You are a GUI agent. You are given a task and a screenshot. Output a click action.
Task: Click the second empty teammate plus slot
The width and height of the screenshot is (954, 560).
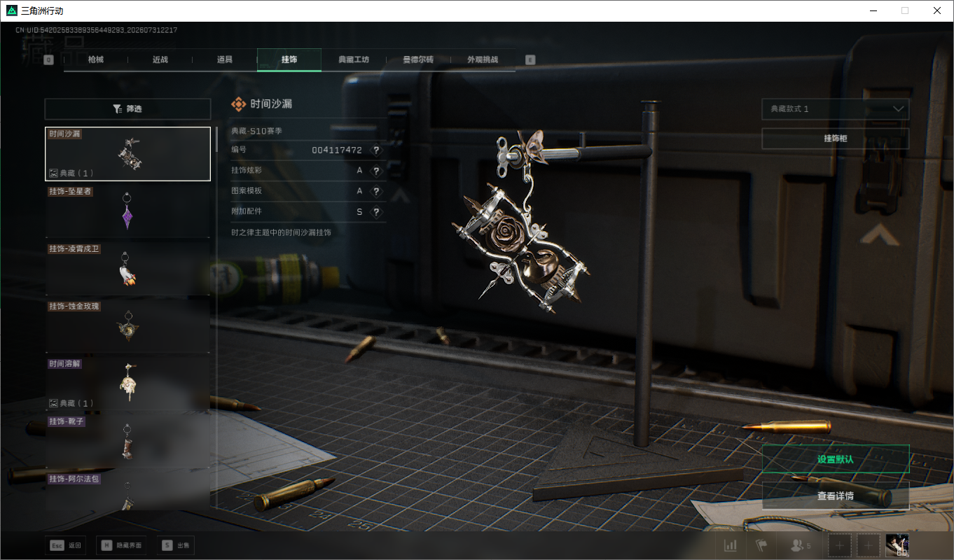[869, 545]
